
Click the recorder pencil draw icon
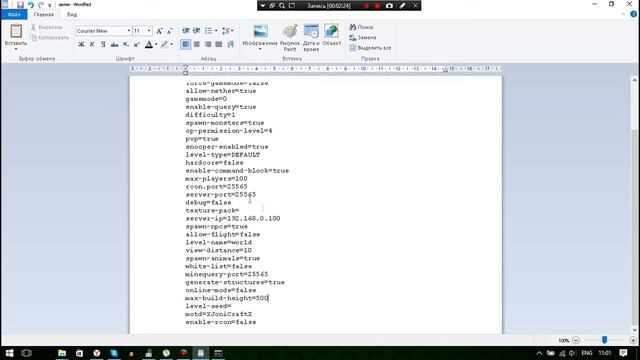402,6
